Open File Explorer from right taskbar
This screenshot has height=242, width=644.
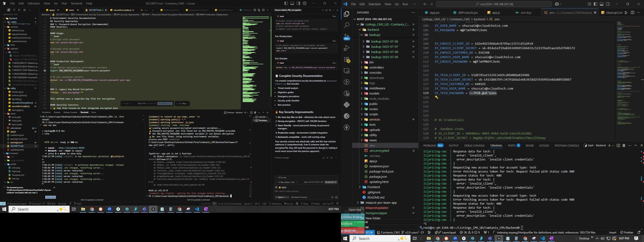429,238
